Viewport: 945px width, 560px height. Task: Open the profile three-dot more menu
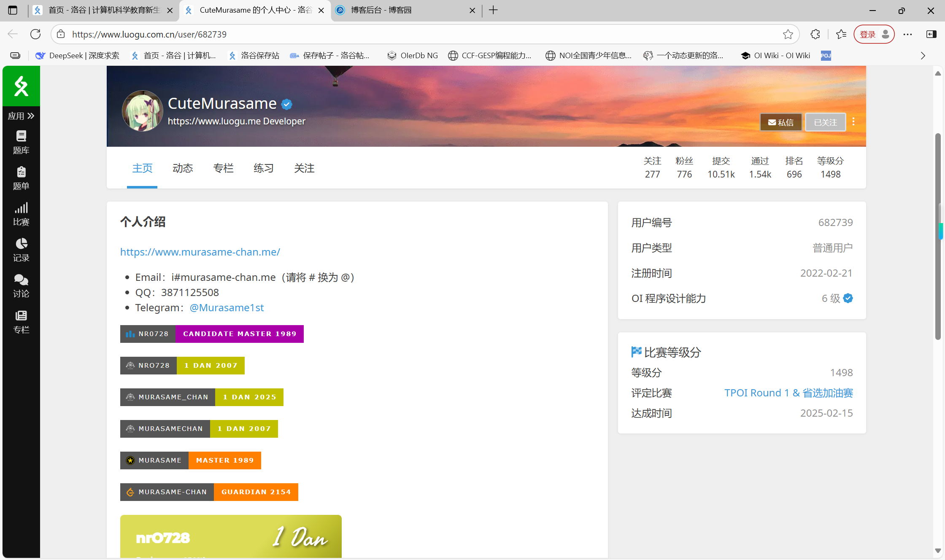point(853,122)
